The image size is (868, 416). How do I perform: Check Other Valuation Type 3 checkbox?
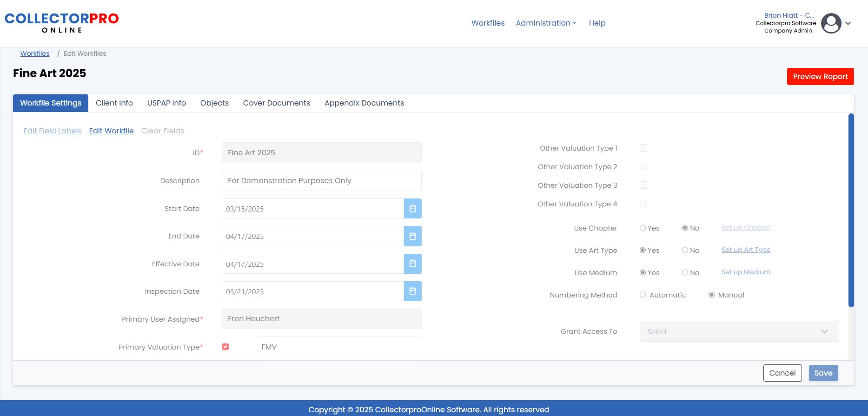[x=643, y=185]
